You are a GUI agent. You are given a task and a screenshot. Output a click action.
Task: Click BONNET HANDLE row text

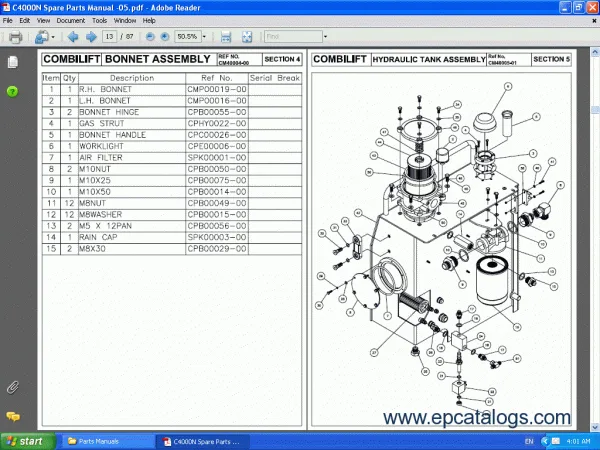tap(112, 135)
